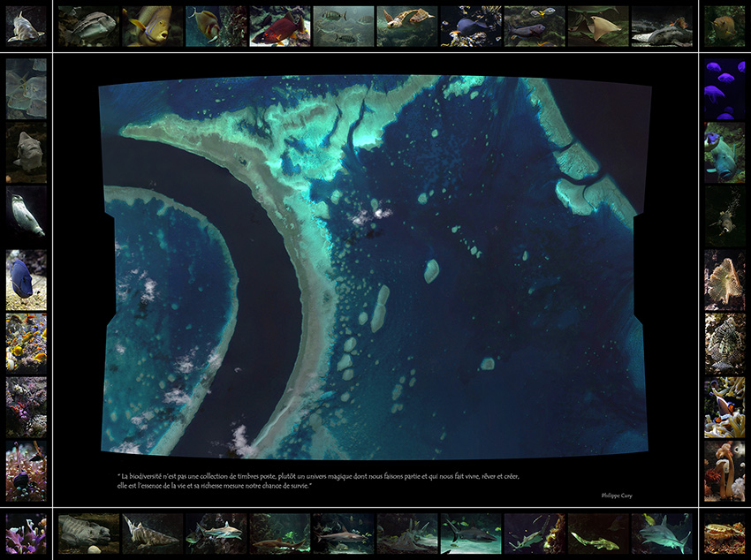
Task: Open the yellow angelfish thumbnail
Action: coord(152,26)
